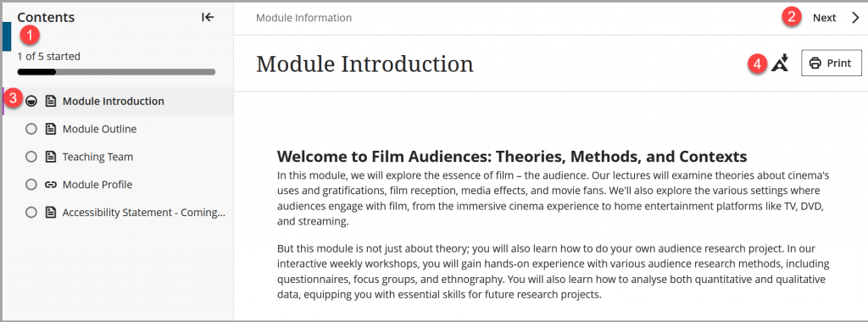Viewport: 868px width, 322px height.
Task: Click the link icon beside Module Profile
Action: click(50, 185)
